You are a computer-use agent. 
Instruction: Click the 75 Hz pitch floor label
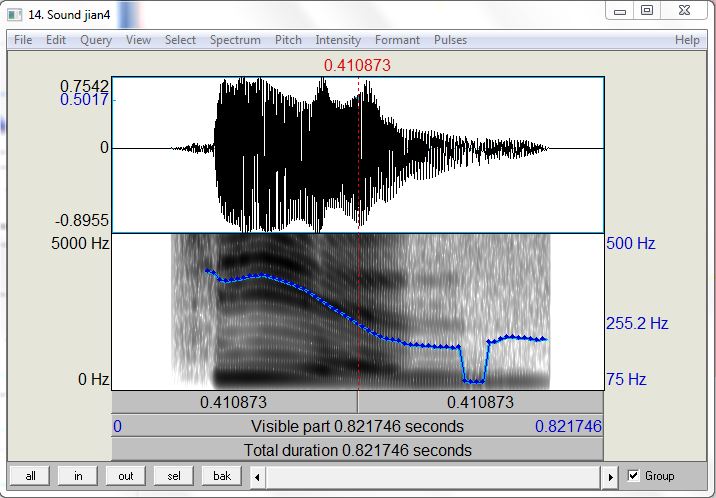coord(626,379)
